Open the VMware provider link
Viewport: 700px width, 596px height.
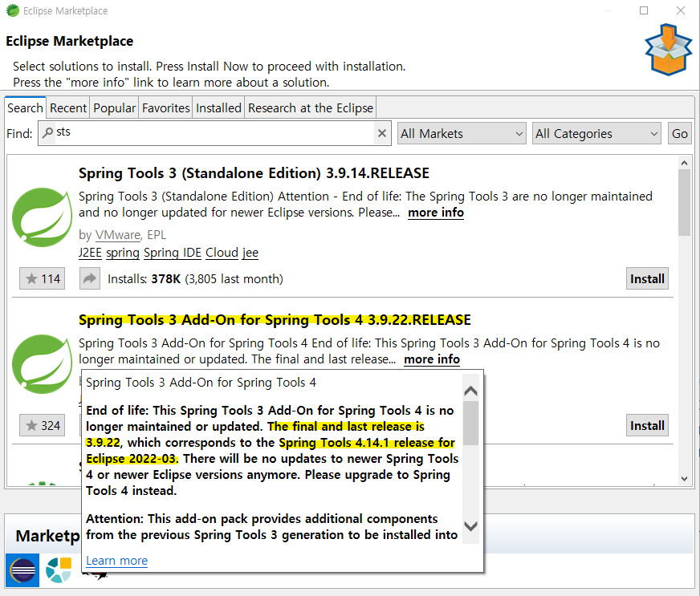[118, 235]
